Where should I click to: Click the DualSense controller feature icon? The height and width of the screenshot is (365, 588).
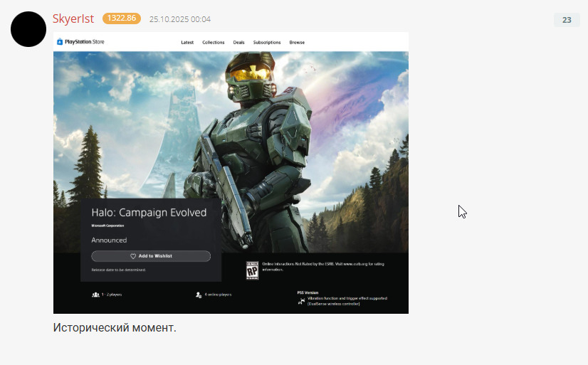click(x=302, y=301)
